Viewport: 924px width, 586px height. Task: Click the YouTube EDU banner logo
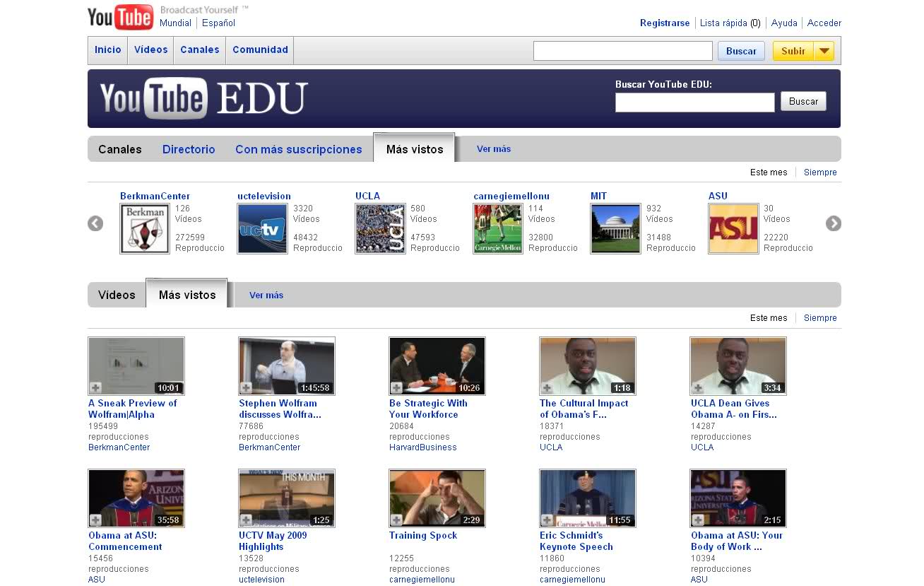(x=203, y=98)
